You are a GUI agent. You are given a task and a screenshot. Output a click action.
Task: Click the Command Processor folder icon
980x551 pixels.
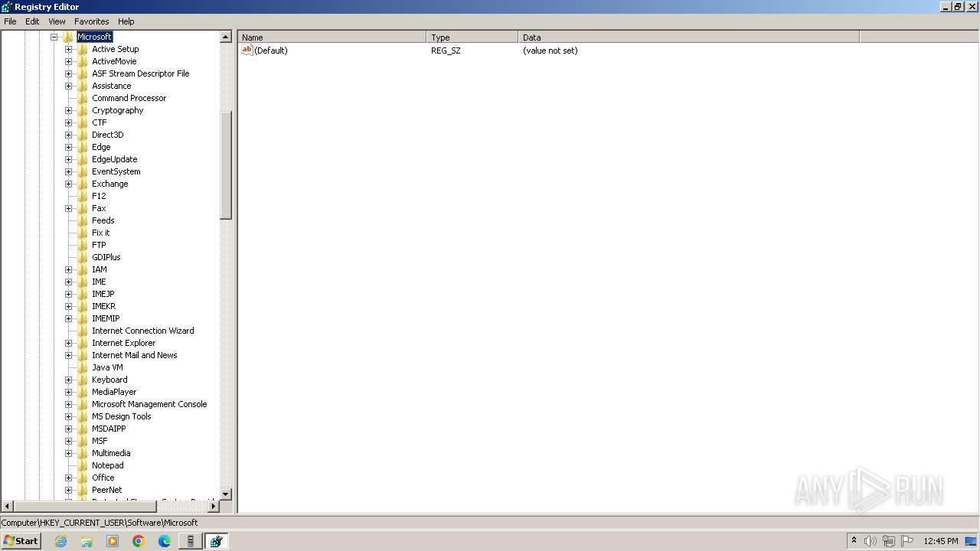pyautogui.click(x=83, y=98)
